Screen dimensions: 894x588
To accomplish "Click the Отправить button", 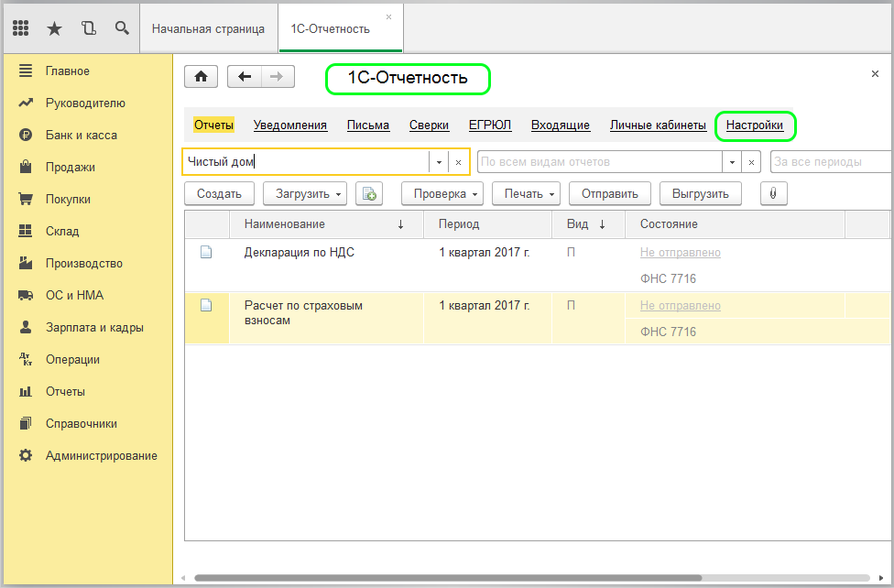I will [x=609, y=194].
